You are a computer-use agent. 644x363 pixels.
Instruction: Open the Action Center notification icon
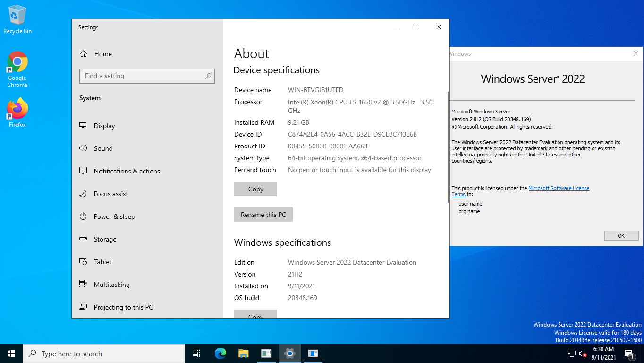pos(629,354)
